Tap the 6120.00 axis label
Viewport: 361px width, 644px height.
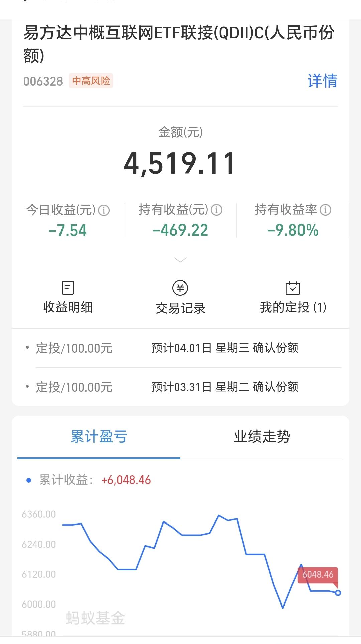click(39, 574)
